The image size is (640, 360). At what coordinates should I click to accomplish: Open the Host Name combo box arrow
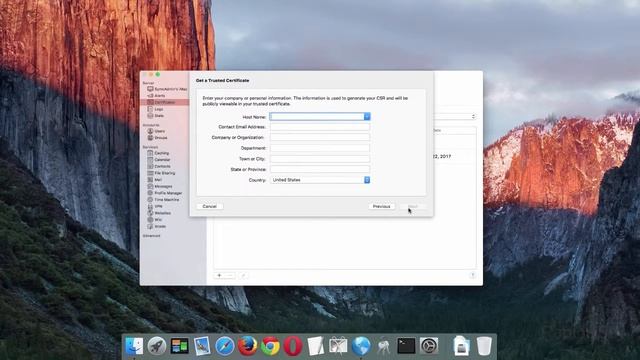click(367, 117)
